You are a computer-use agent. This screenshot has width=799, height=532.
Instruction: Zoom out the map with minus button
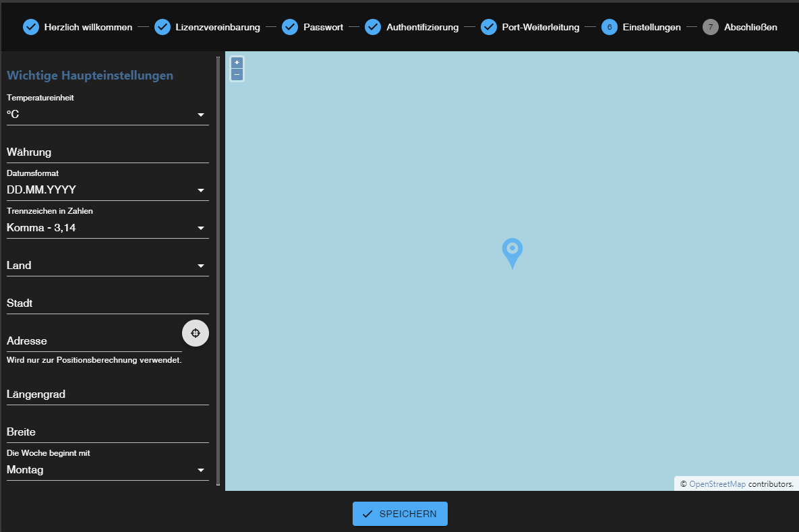click(237, 74)
